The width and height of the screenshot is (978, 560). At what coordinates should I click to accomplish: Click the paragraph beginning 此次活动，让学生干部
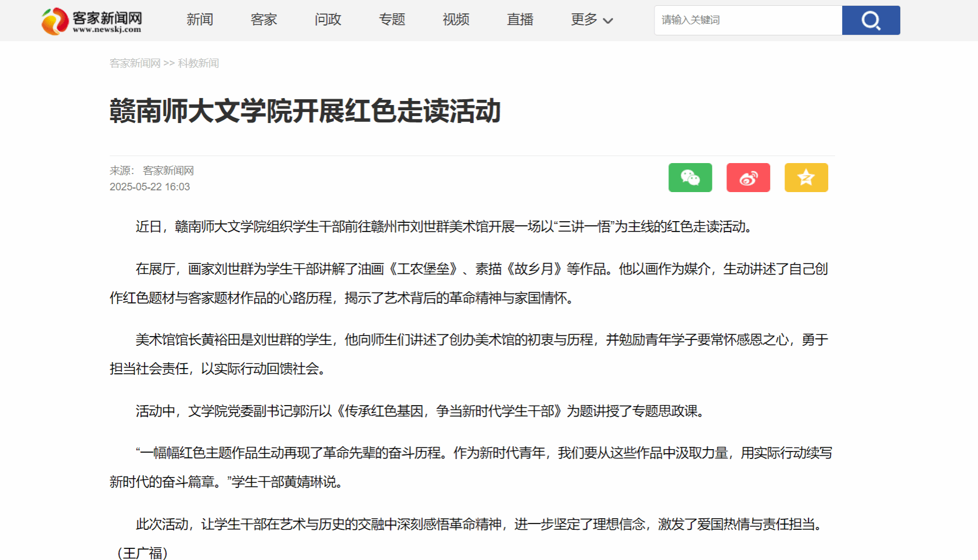469,539
